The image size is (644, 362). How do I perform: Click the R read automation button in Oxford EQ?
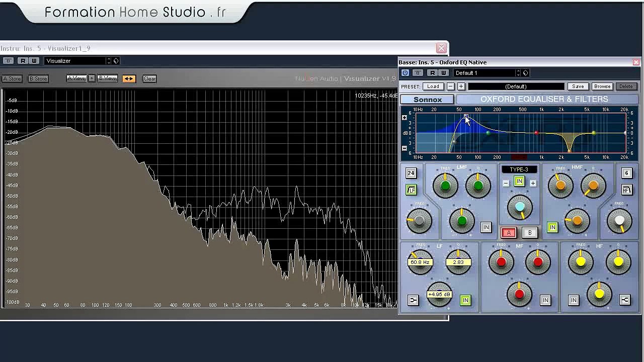pyautogui.click(x=432, y=73)
